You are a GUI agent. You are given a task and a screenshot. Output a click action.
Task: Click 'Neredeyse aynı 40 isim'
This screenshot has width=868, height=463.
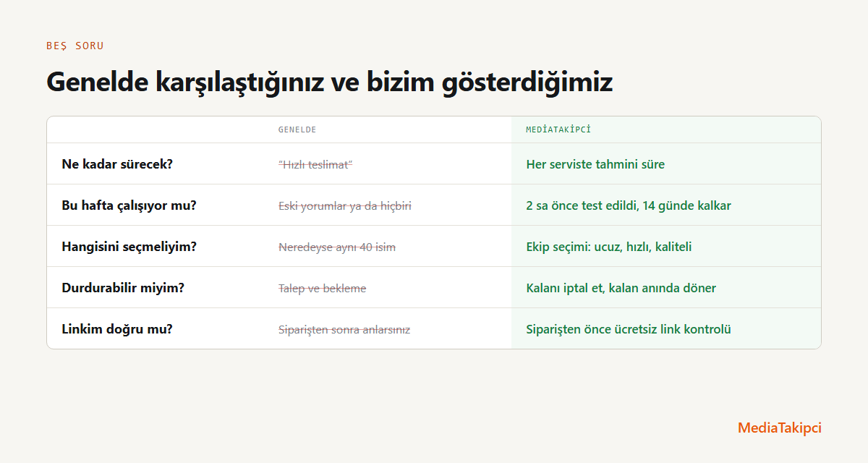[x=337, y=247]
